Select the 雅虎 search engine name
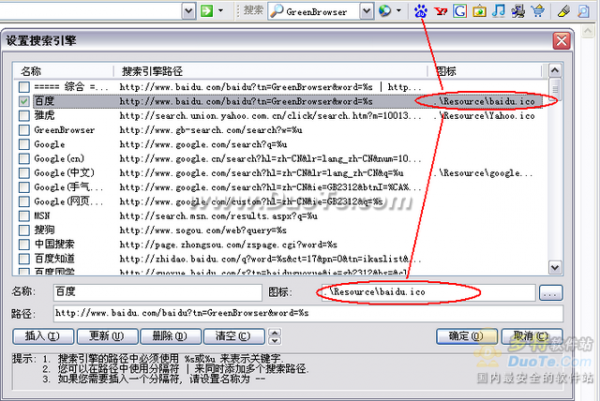The height and width of the screenshot is (401, 600). coord(44,116)
